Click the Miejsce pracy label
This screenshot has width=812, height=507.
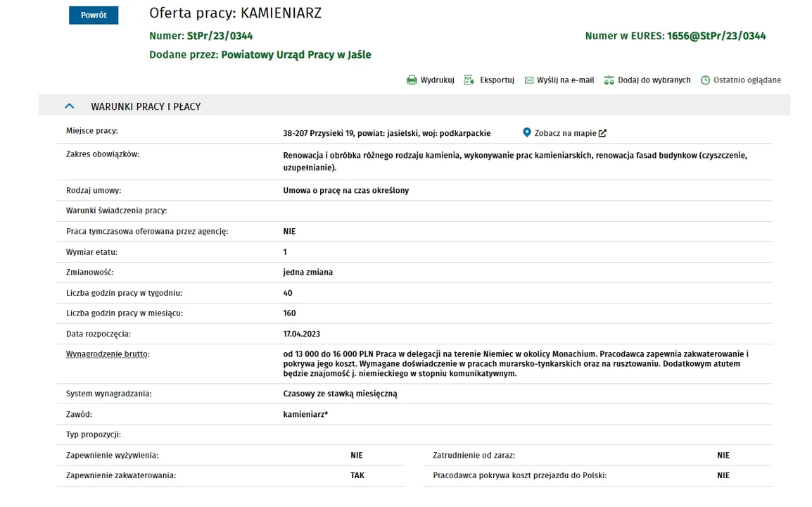[91, 131]
